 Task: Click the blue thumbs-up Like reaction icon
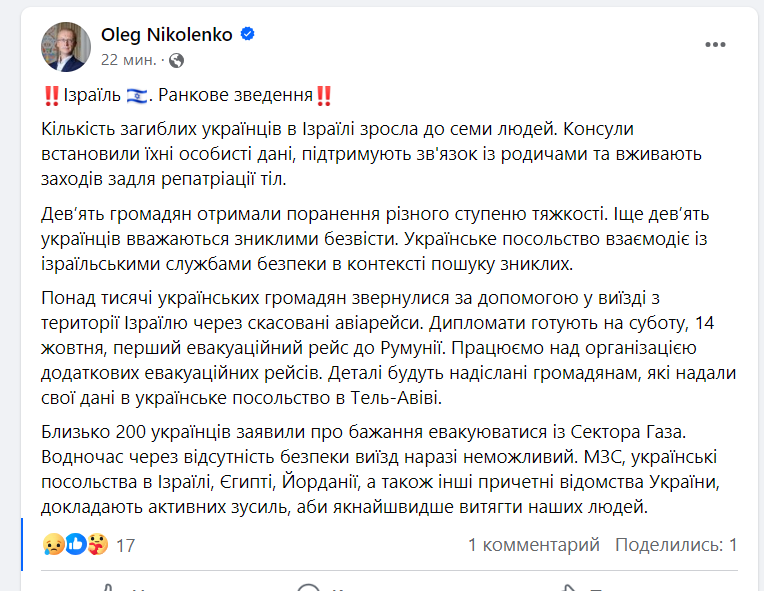pos(74,545)
